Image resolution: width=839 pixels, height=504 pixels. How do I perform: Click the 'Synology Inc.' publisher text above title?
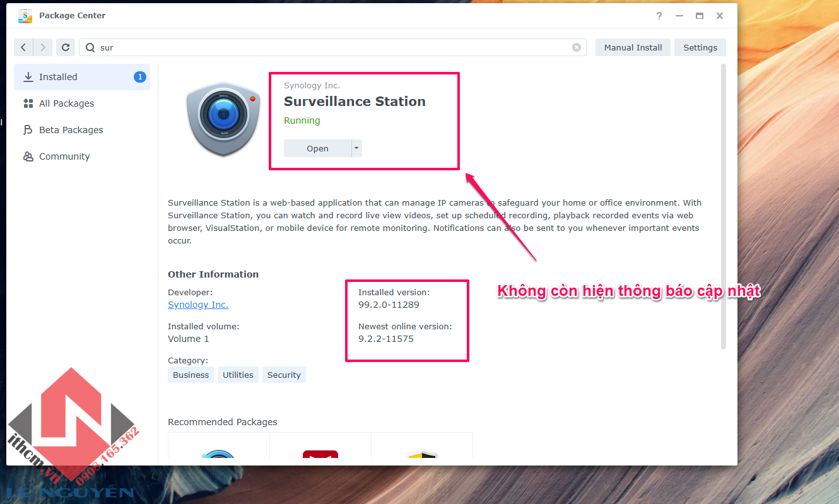(312, 86)
